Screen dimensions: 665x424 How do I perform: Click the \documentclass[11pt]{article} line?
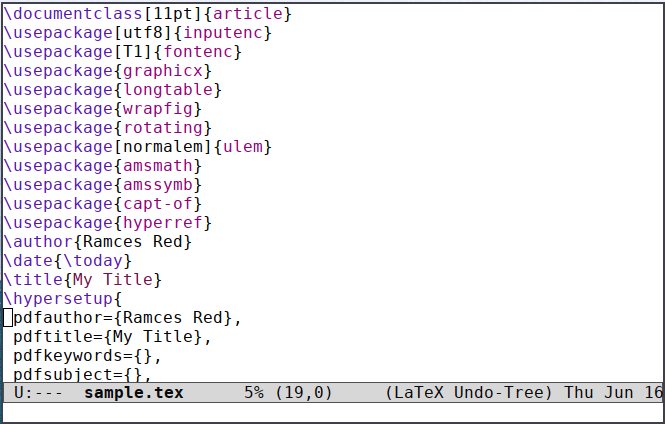coord(148,14)
